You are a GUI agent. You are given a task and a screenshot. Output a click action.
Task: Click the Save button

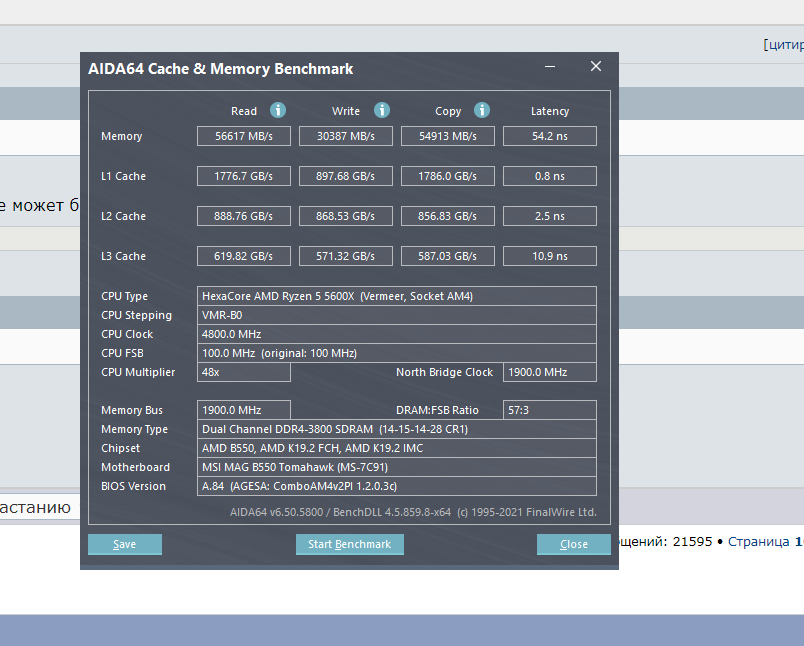click(x=125, y=544)
